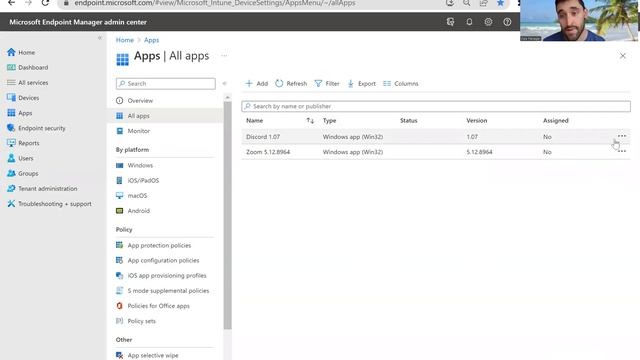Open the Discord 1.07 app entry
Screen dimensions: 640x360
pyautogui.click(x=263, y=137)
